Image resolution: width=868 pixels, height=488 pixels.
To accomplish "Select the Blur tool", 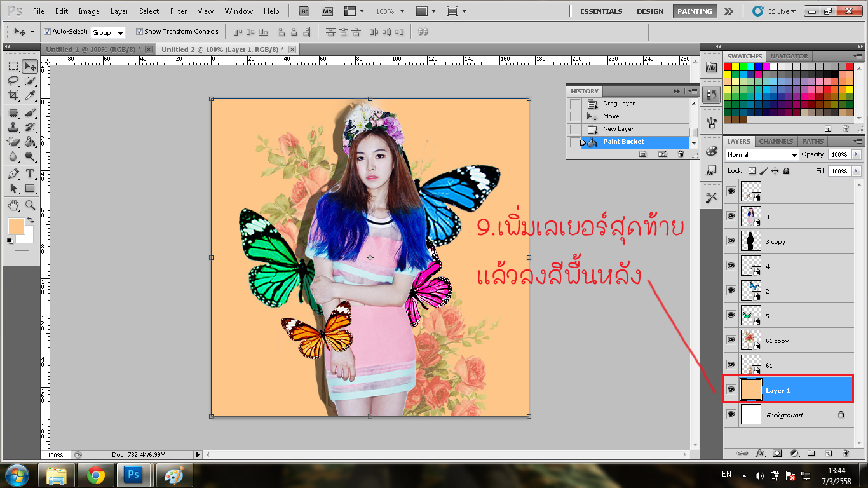I will 13,156.
